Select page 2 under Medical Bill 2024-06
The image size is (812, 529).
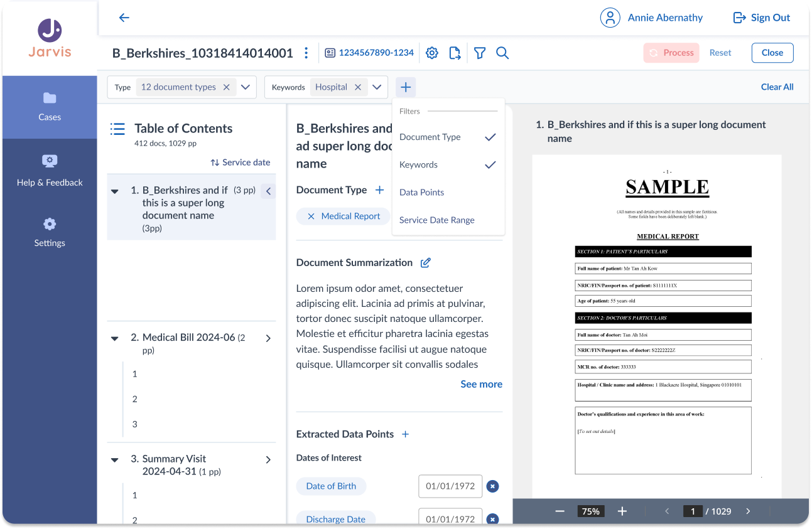(x=134, y=399)
